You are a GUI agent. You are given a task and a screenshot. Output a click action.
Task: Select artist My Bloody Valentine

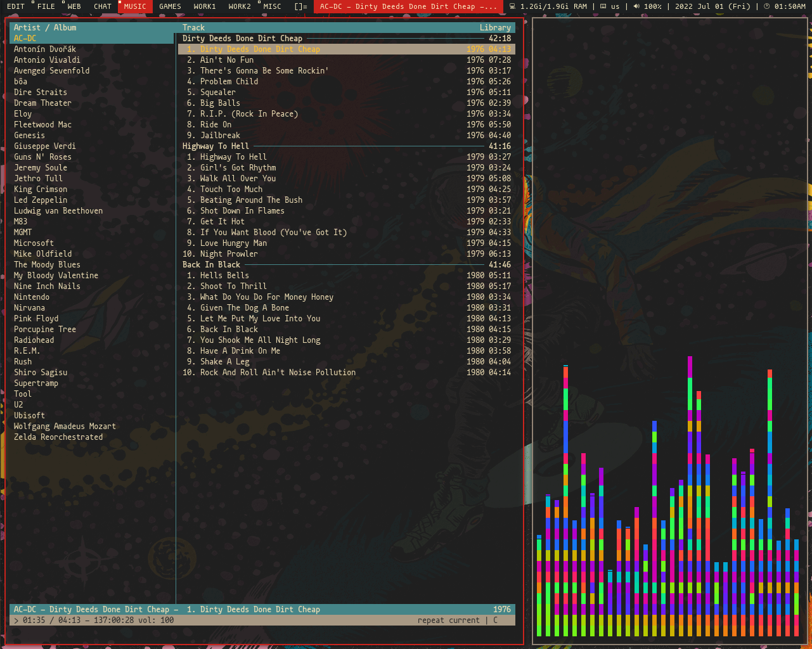coord(92,276)
